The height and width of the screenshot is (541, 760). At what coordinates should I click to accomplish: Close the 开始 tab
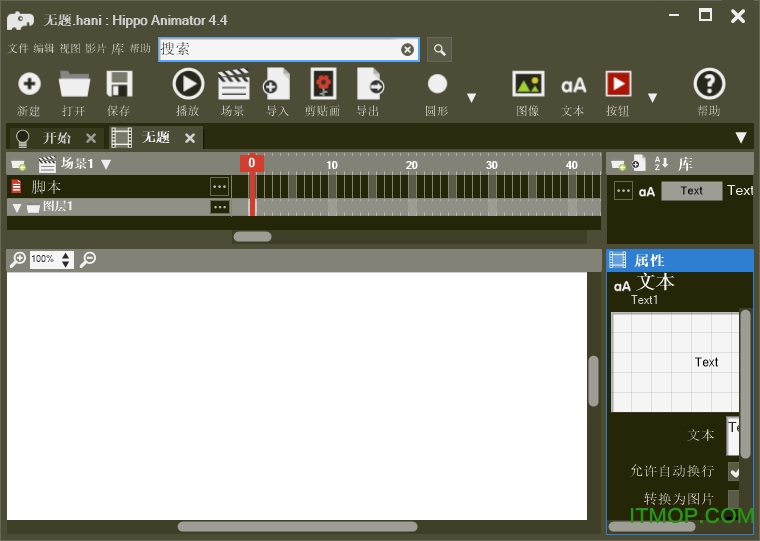(91, 138)
